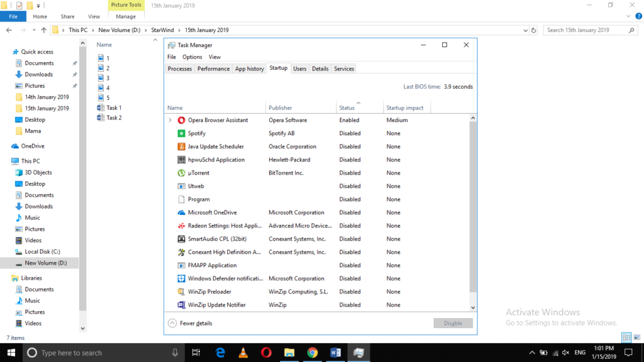644x362 pixels.
Task: Click the Windows Defender notification icon
Action: click(x=181, y=278)
